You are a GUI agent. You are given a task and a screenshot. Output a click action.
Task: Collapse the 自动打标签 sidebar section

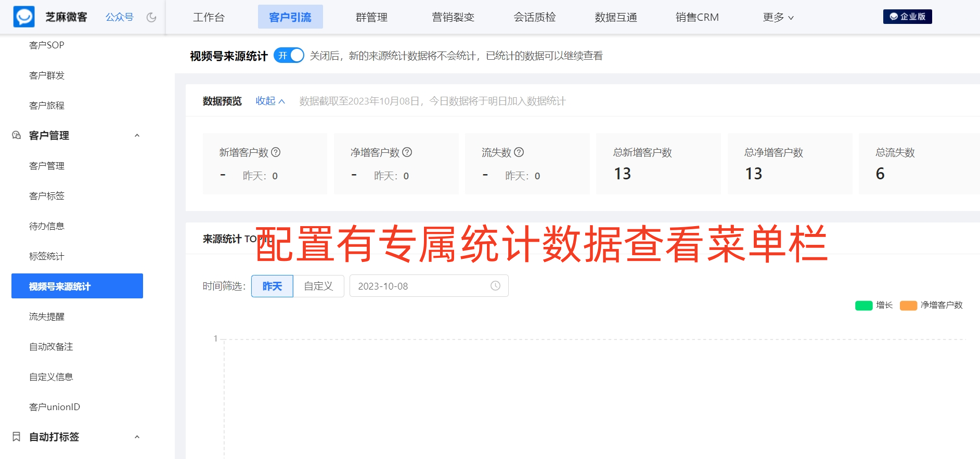pos(137,437)
